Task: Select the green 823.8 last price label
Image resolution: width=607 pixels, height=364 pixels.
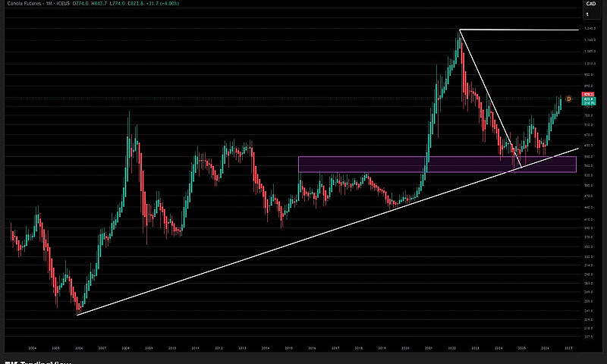Action: pos(589,99)
